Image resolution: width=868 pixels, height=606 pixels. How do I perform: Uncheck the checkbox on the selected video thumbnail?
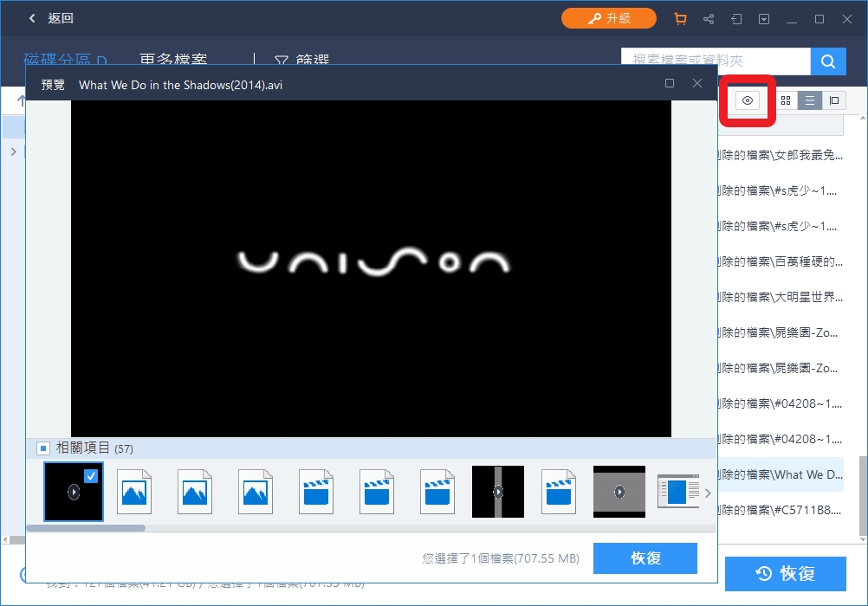91,476
